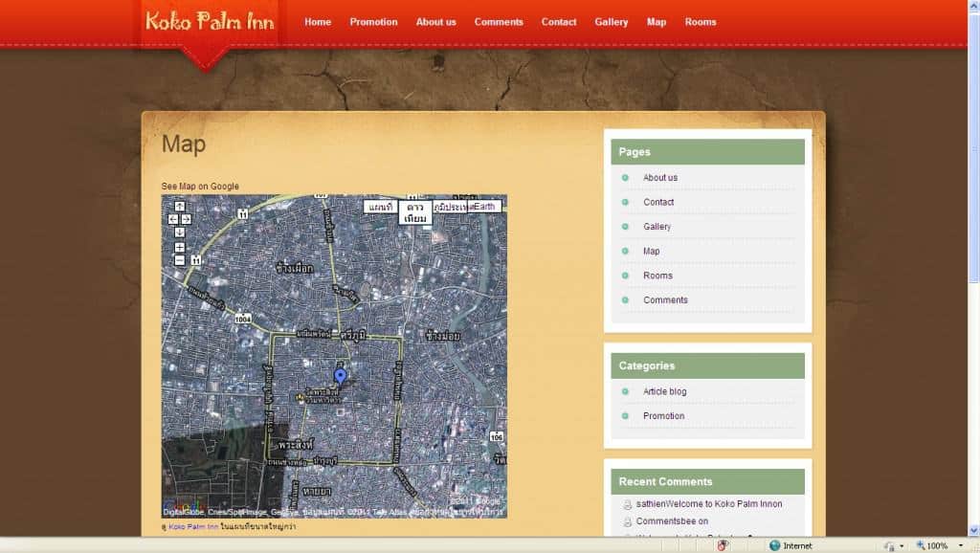Open the zoom level 100% dropdown arrow

[961, 545]
